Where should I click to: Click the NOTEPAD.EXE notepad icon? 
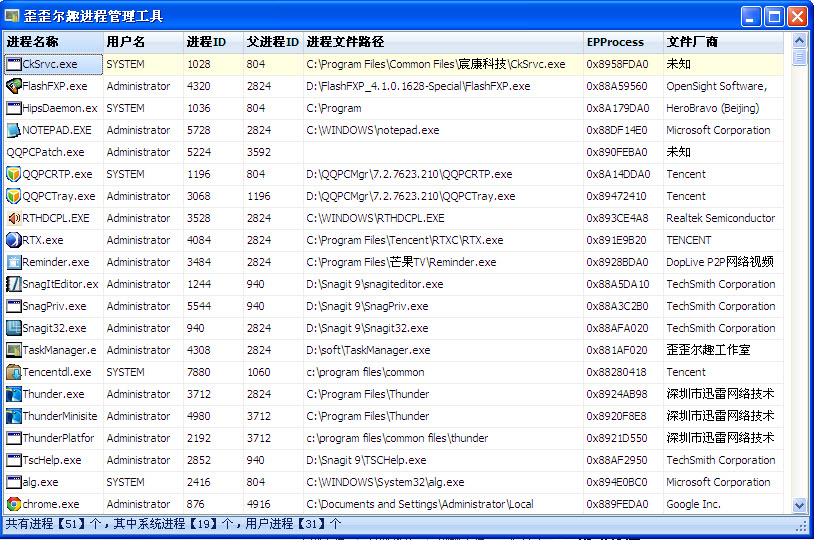coord(13,130)
